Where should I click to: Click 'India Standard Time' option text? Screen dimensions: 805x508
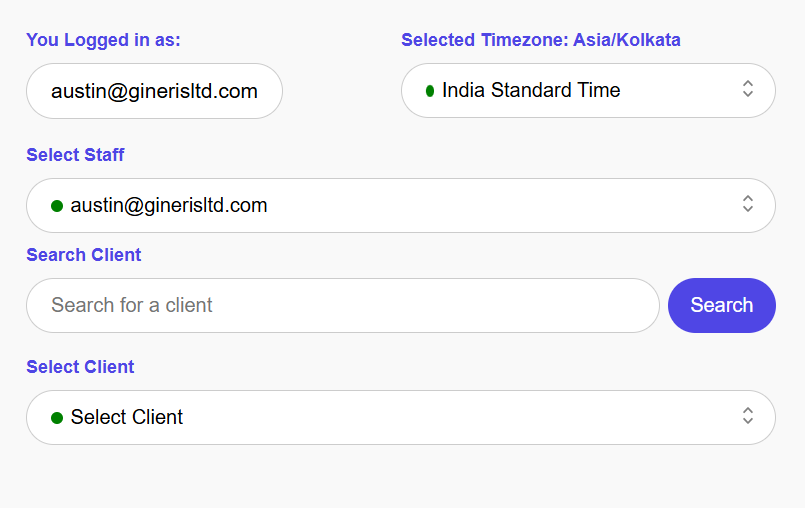(x=531, y=90)
